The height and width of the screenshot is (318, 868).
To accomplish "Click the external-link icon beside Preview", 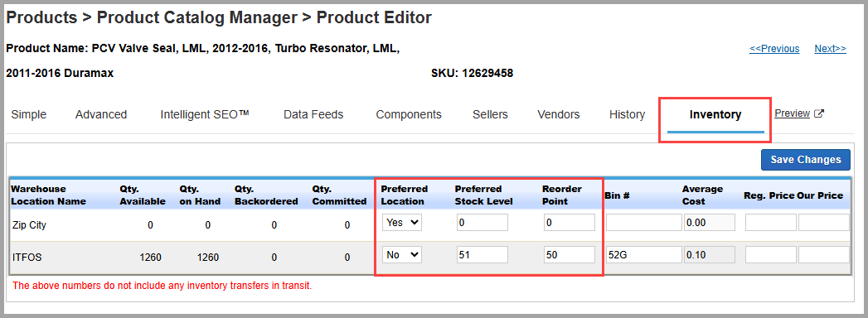I will pos(820,113).
